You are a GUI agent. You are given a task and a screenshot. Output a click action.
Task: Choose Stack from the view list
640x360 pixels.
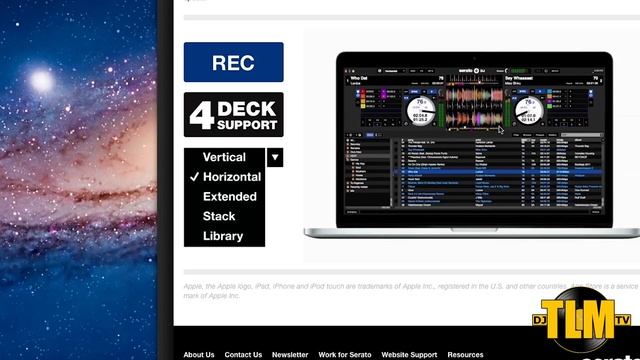point(219,216)
